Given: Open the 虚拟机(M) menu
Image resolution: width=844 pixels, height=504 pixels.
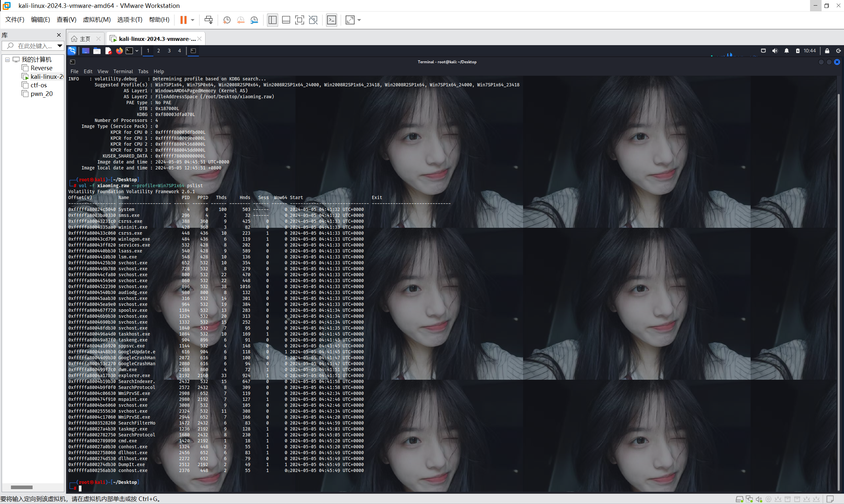Looking at the screenshot, I should pyautogui.click(x=97, y=20).
